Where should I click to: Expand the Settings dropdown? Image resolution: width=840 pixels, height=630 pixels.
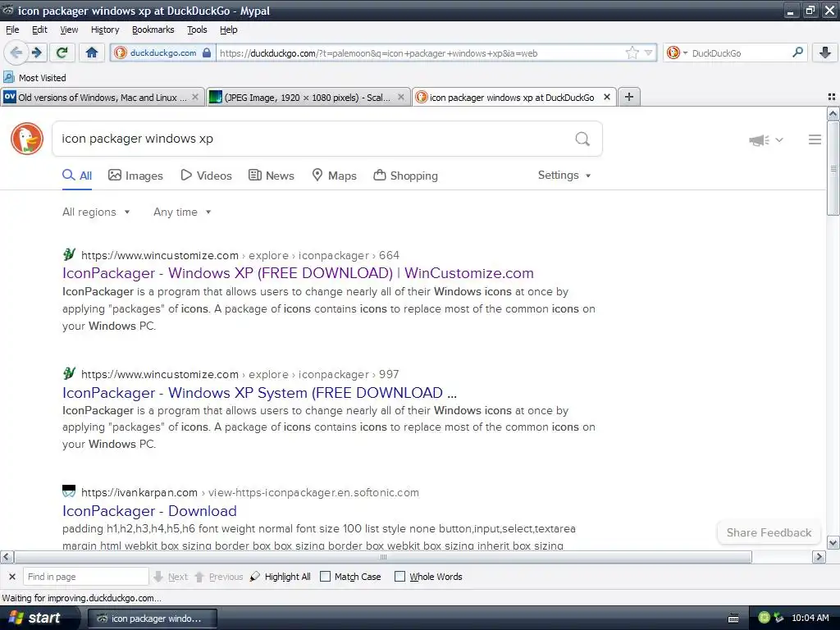click(x=564, y=176)
